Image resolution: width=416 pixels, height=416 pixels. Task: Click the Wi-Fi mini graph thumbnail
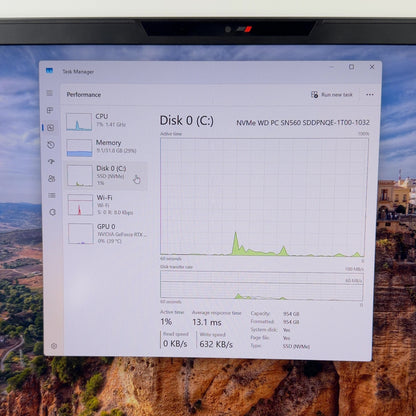(x=80, y=205)
